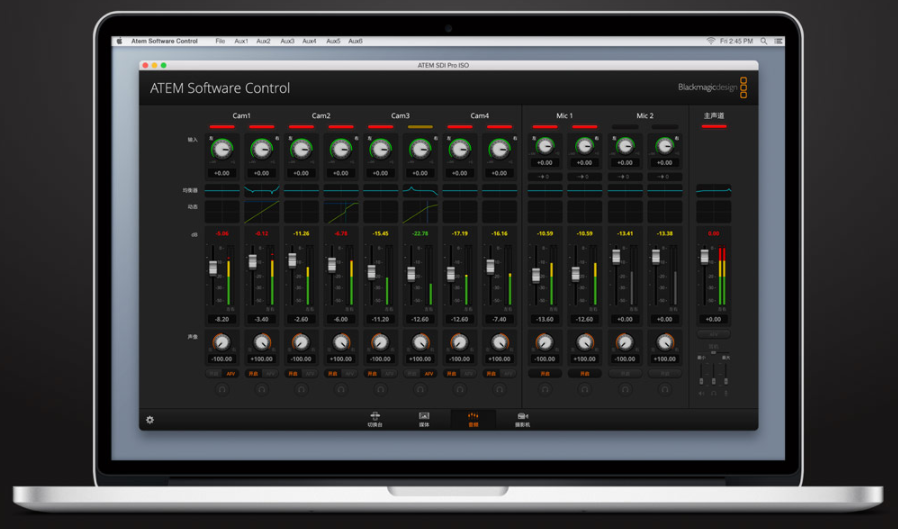Viewport: 898px width, 529px height.
Task: Open the Aux6 menu
Action: [355, 41]
